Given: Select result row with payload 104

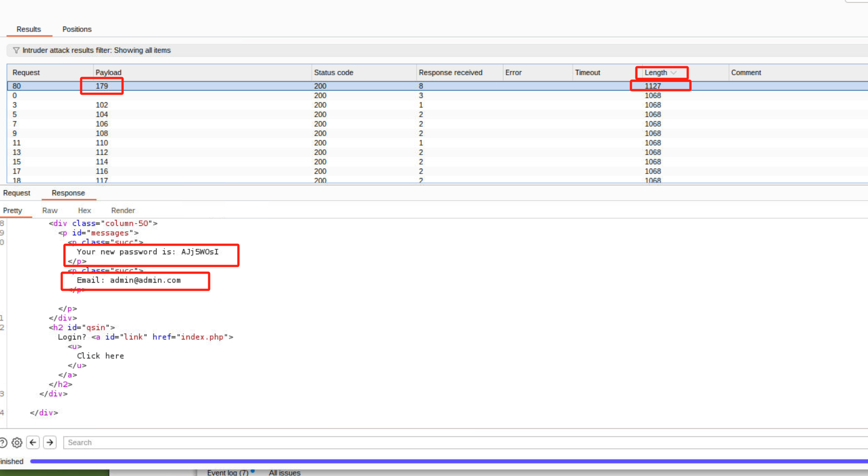Looking at the screenshot, I should click(x=437, y=114).
